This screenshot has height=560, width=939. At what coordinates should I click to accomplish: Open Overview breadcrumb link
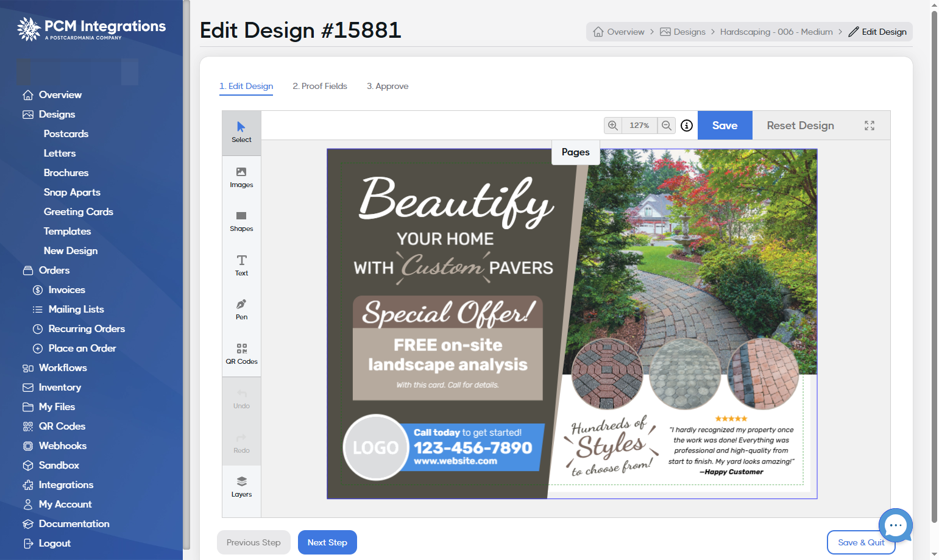pos(619,32)
